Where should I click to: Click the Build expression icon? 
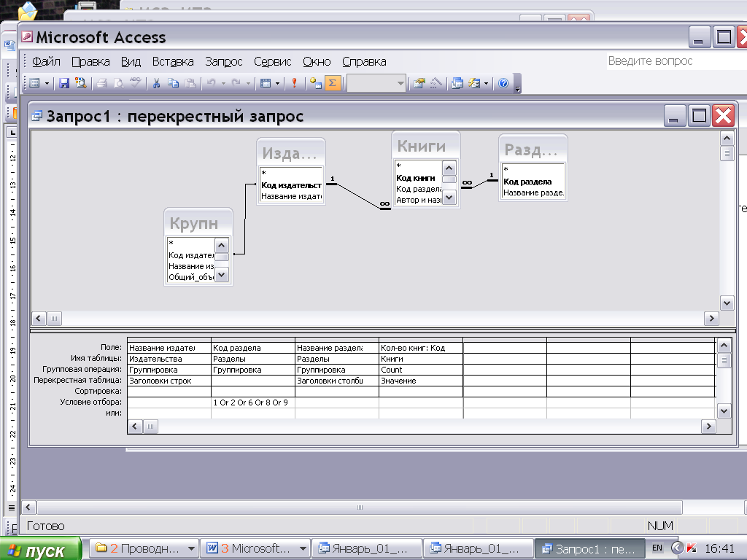click(x=436, y=83)
